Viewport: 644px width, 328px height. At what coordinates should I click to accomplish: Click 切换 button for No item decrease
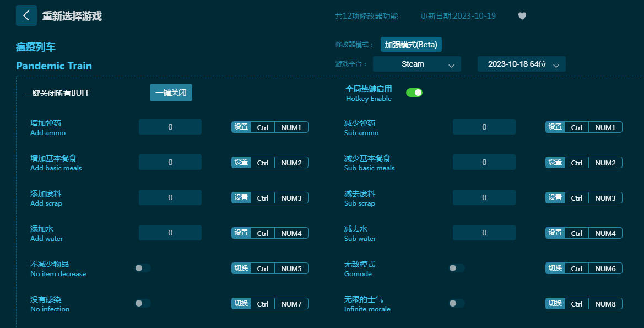click(241, 268)
